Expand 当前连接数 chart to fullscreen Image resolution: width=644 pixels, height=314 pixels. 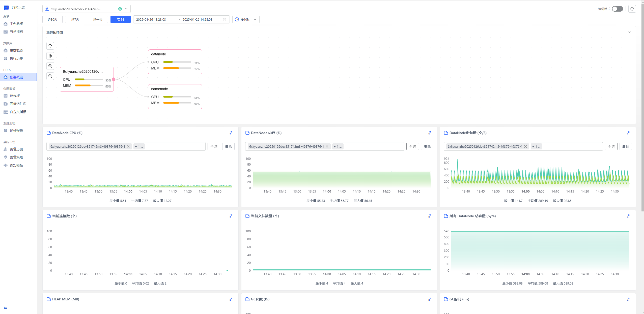(x=231, y=216)
